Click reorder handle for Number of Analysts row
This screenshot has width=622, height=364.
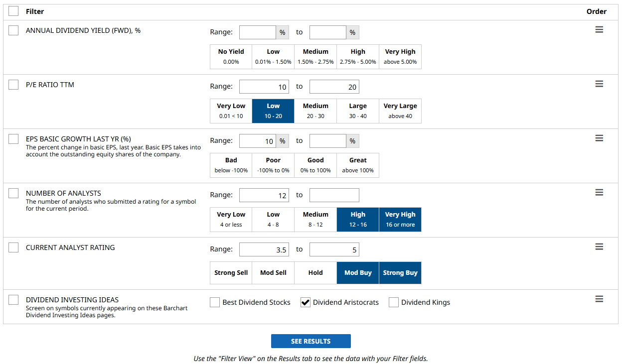pos(599,193)
